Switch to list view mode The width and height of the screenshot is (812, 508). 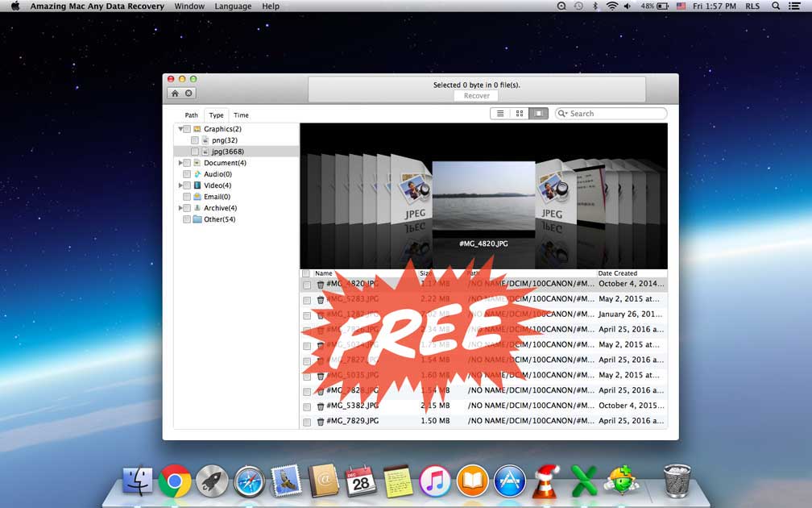tap(500, 114)
